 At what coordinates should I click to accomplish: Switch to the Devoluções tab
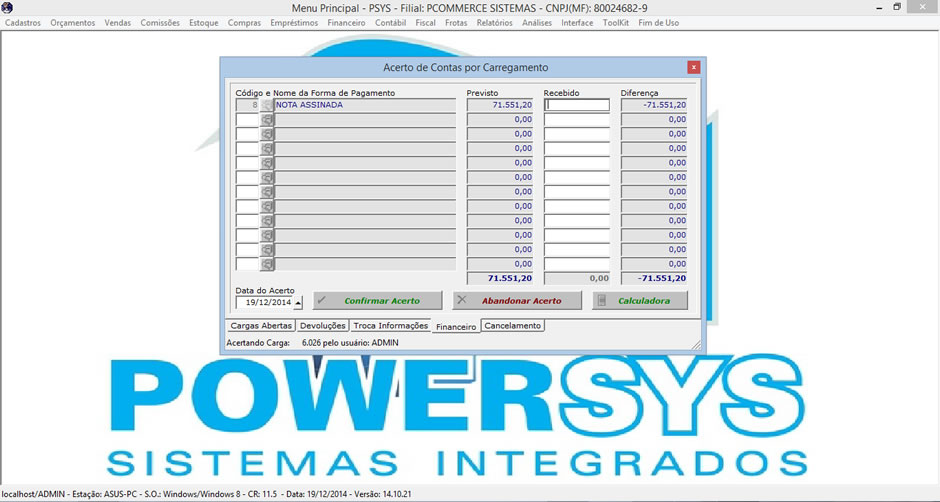pos(323,326)
